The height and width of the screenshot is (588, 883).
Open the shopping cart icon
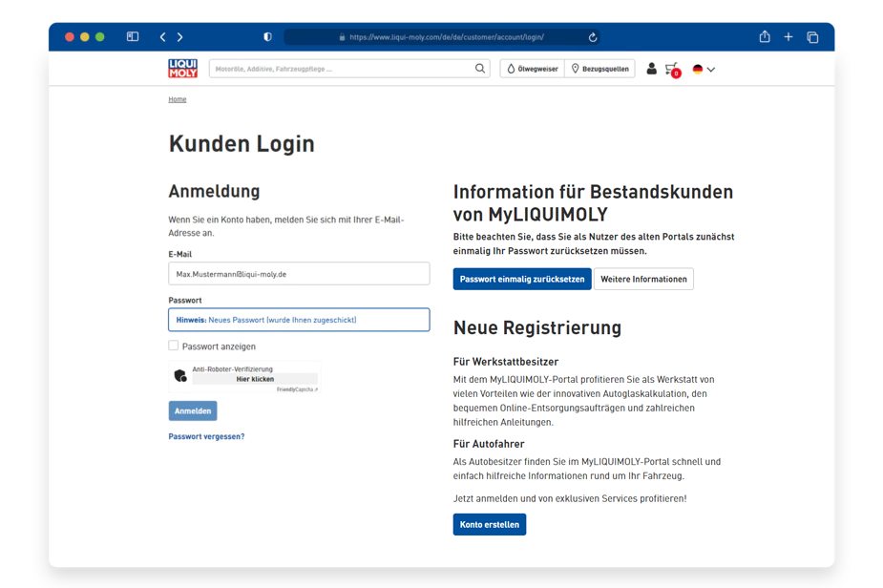(672, 69)
